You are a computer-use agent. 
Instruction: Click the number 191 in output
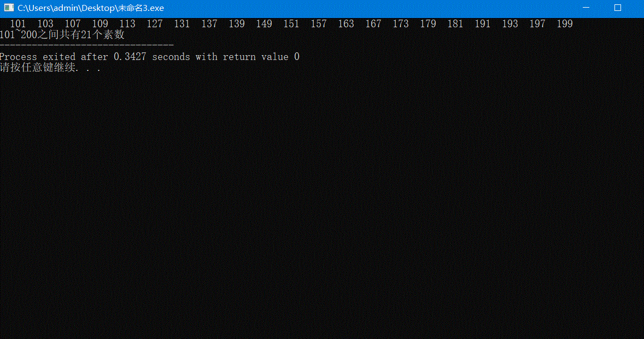483,24
